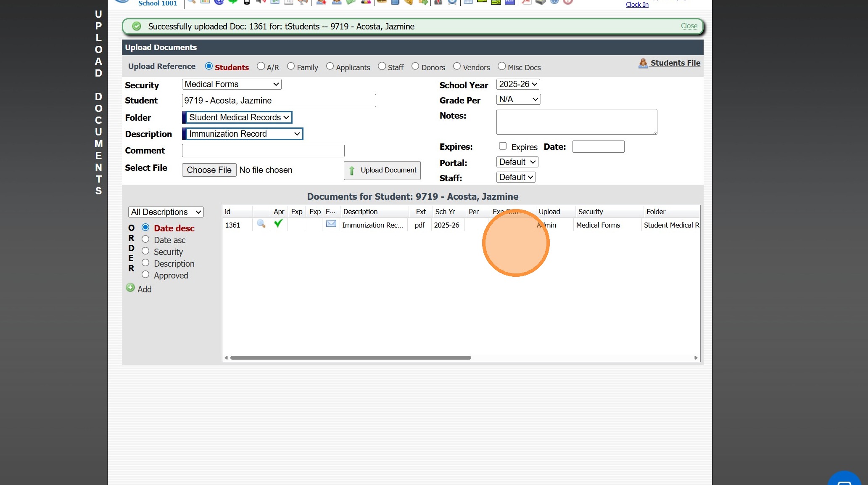Screen dimensions: 868x485
Task: Click the magnifier icon for document 1361
Action: pyautogui.click(x=261, y=224)
